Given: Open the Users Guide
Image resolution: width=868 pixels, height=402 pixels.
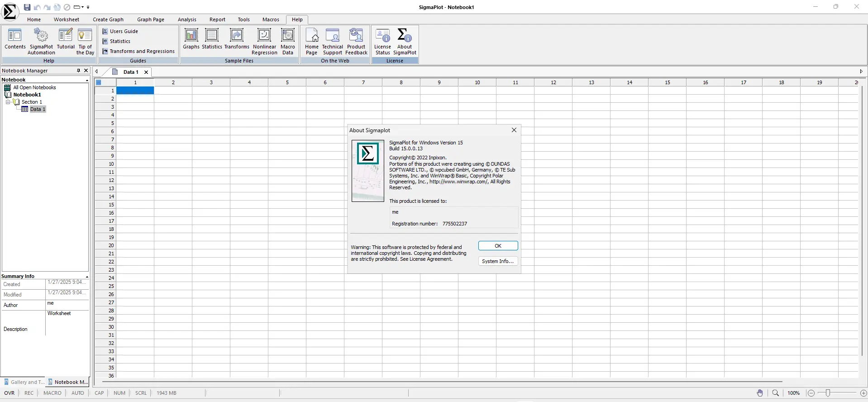Looking at the screenshot, I should [x=120, y=31].
